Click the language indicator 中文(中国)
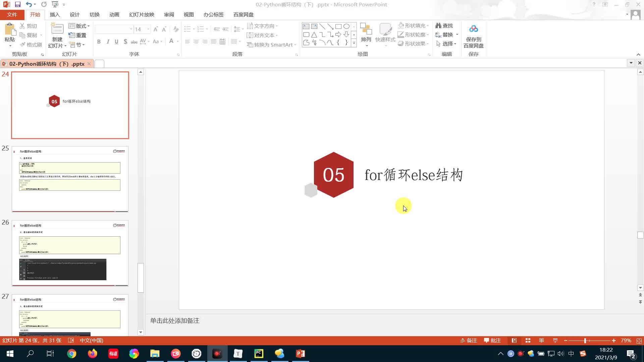 click(92, 341)
